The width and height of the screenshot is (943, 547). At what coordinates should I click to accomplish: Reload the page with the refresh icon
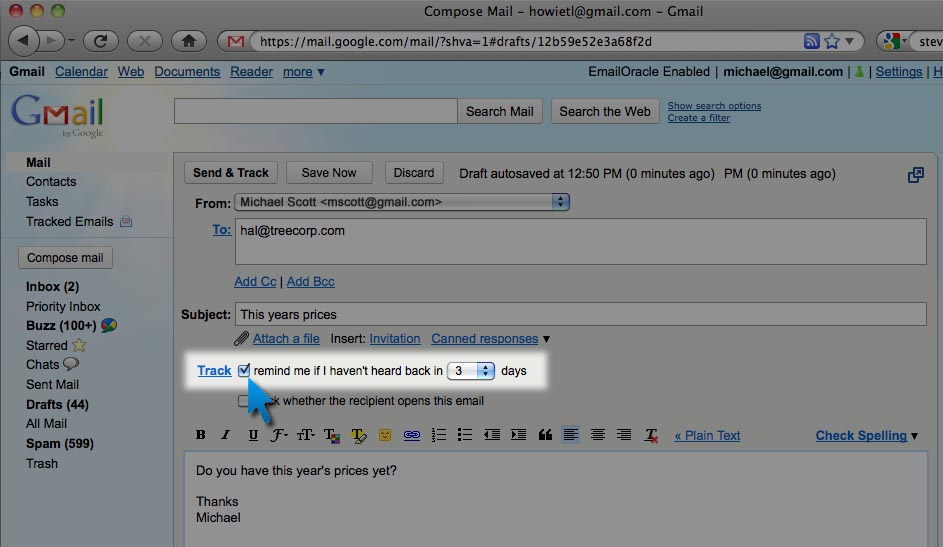(x=101, y=41)
